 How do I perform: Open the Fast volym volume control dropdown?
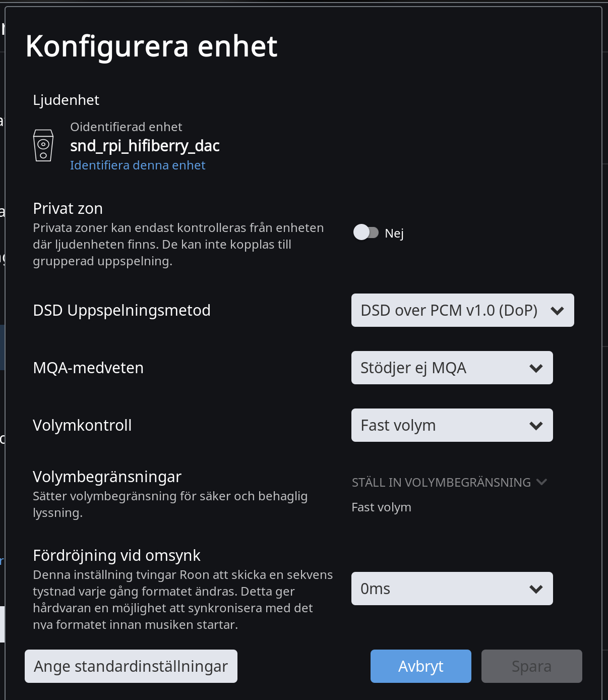tap(452, 425)
